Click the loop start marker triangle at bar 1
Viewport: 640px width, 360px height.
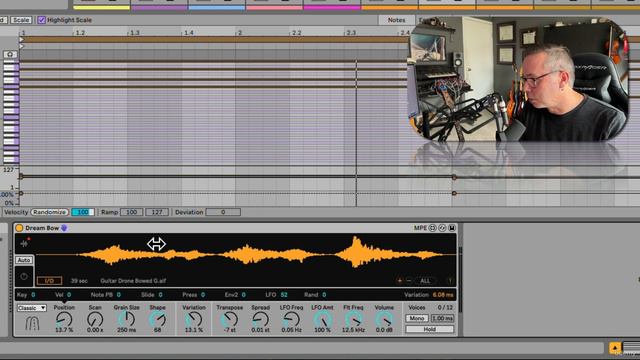pos(21,40)
